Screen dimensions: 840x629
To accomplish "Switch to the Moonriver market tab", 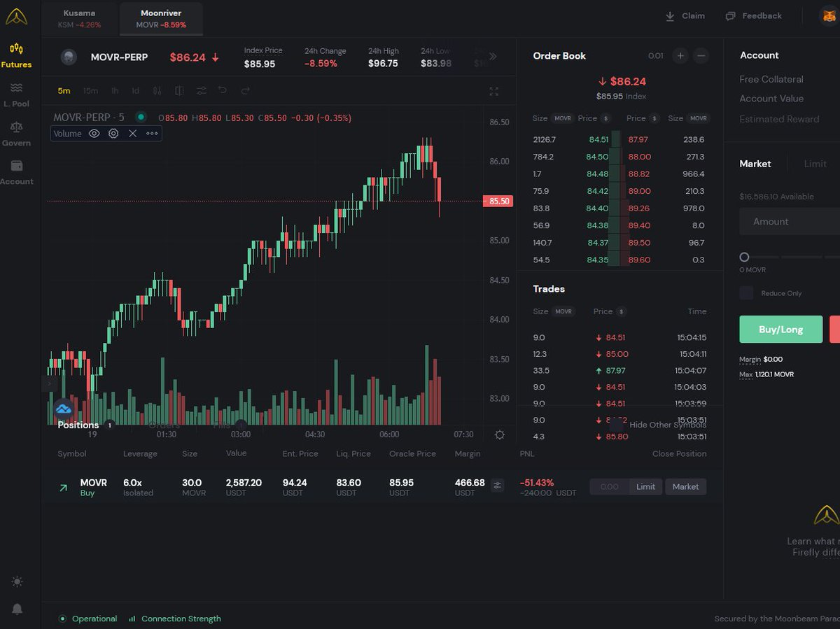I will (161, 19).
